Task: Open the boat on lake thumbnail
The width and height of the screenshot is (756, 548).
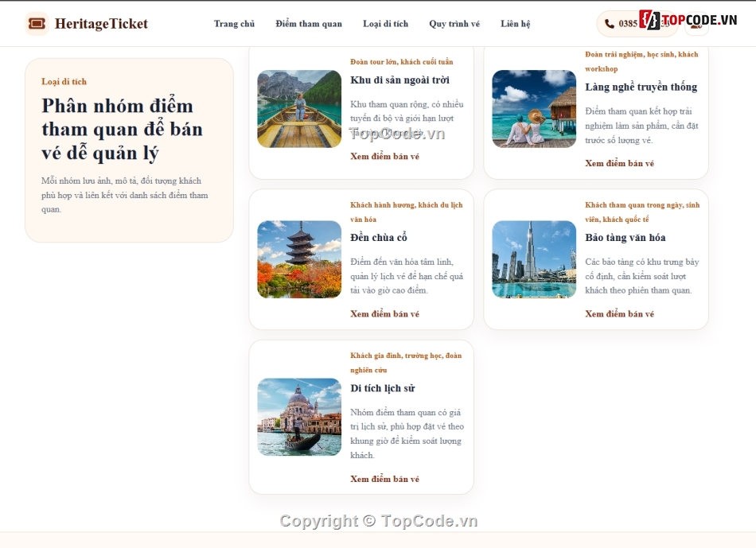Action: [x=299, y=109]
